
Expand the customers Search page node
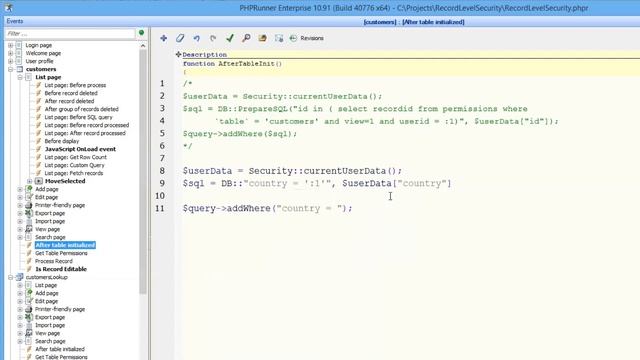coord(20,237)
